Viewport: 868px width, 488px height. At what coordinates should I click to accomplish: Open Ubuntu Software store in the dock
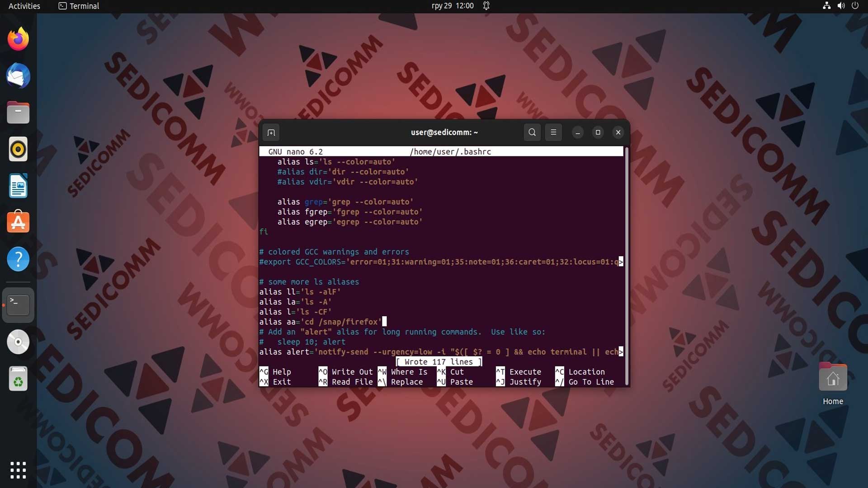pos(18,222)
